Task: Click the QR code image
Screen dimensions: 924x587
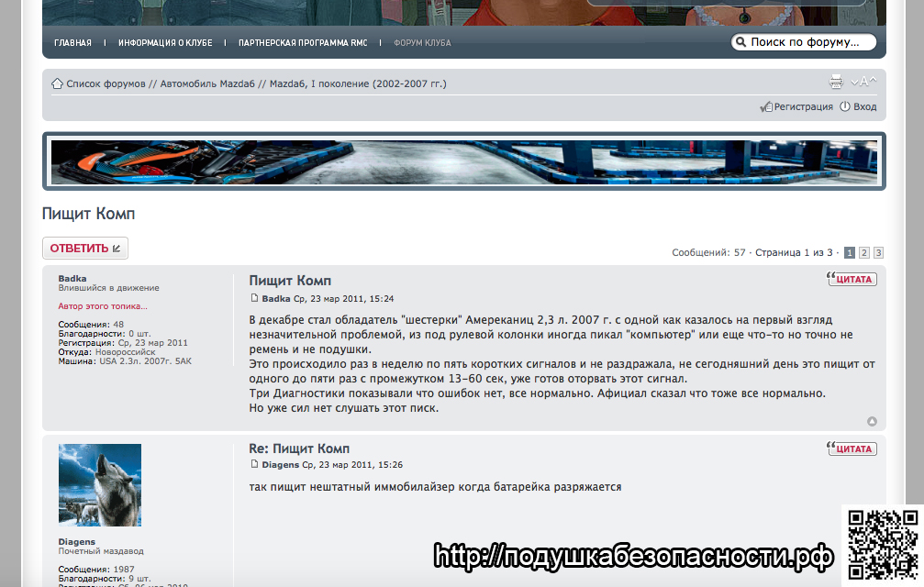Action: [x=882, y=541]
